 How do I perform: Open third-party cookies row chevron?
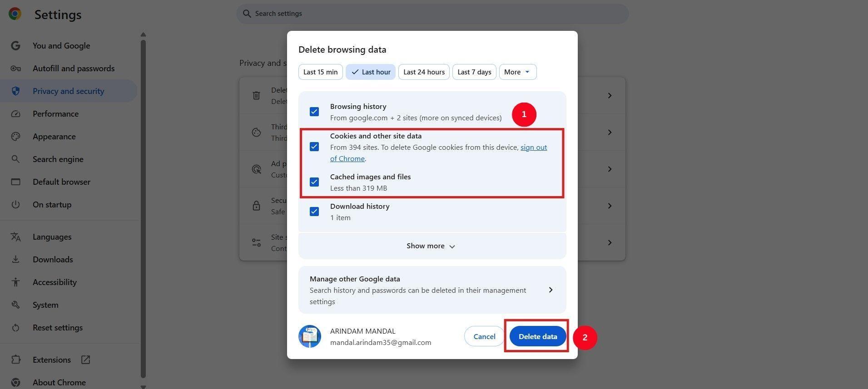click(x=610, y=132)
